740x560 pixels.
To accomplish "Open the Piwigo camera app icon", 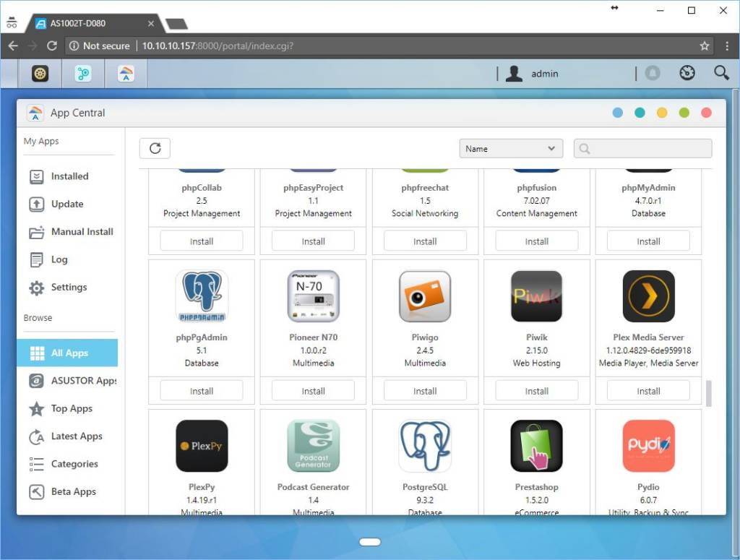I will coord(425,296).
